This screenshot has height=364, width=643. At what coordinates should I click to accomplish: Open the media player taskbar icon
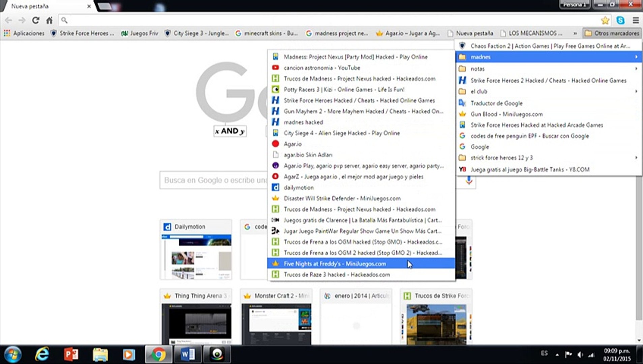[x=129, y=355]
